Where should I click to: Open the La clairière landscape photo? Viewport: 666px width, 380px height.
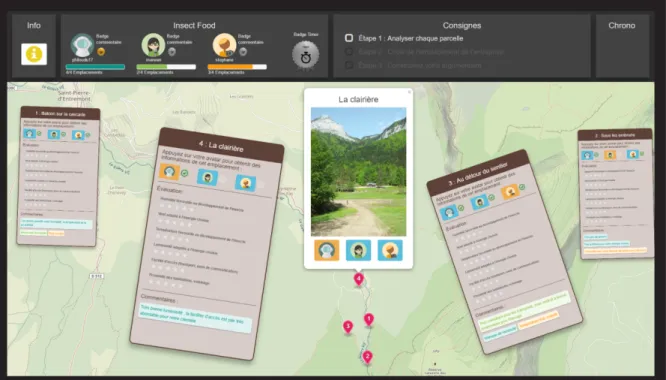pyautogui.click(x=358, y=172)
